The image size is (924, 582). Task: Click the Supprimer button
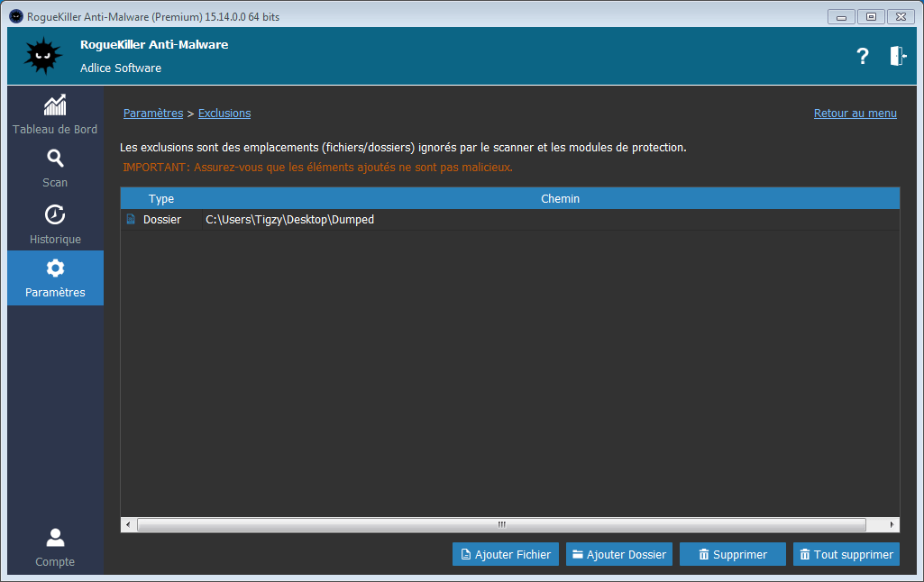click(x=732, y=554)
